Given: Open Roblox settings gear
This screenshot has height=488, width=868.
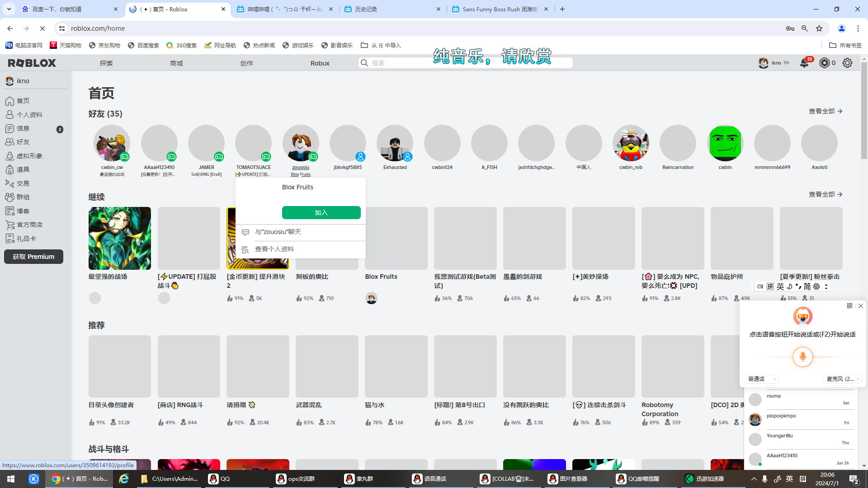Looking at the screenshot, I should click(x=848, y=63).
